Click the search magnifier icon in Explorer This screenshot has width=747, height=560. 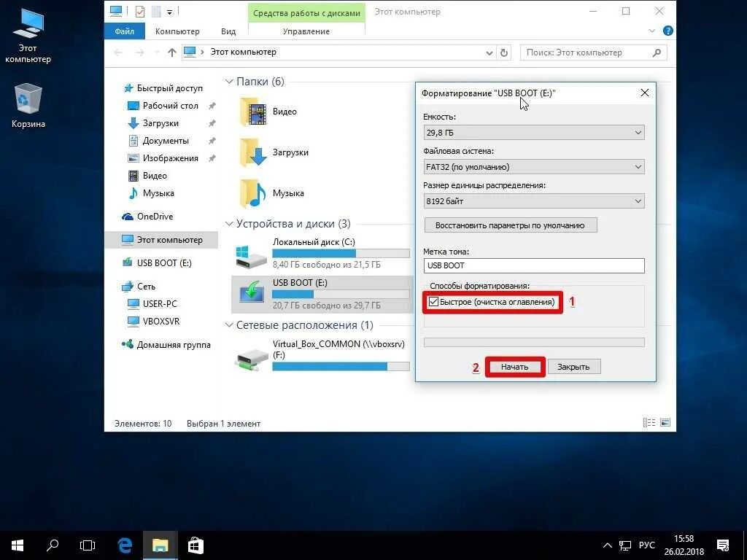(657, 52)
